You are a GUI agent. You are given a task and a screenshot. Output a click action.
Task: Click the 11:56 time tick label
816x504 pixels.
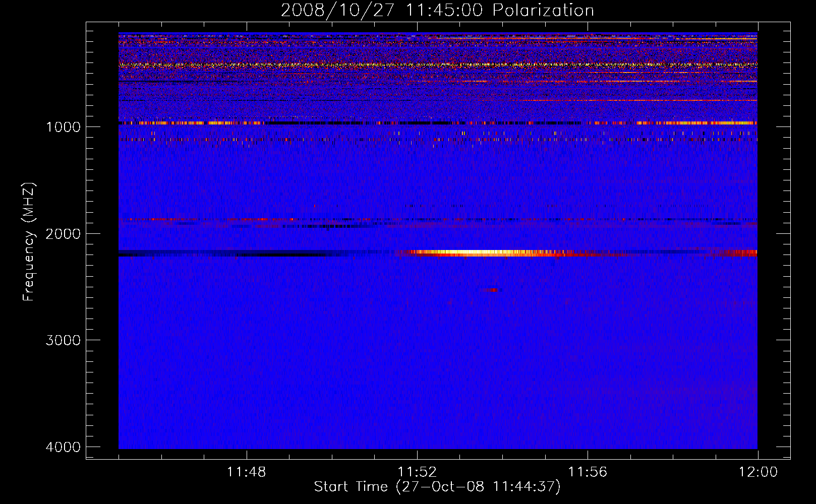[x=588, y=472]
